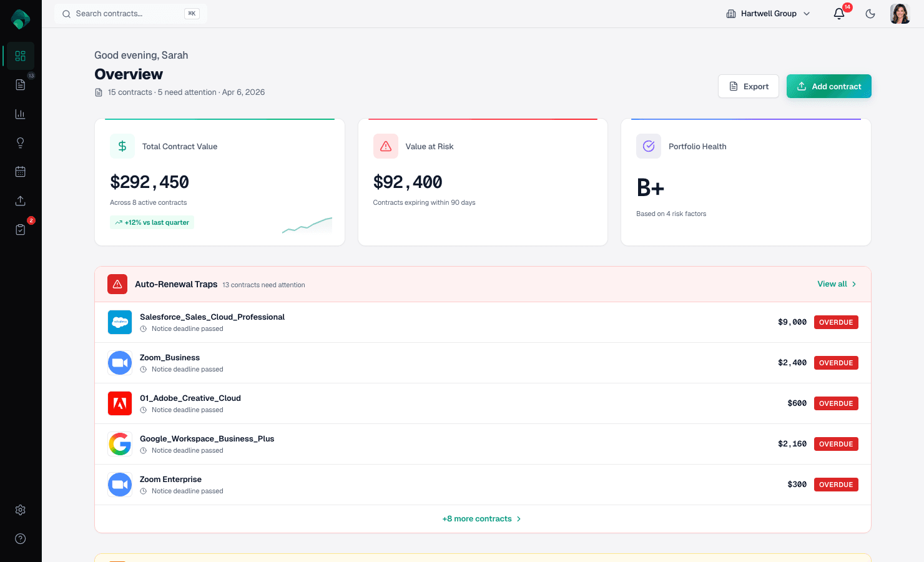Click the Export button

pyautogui.click(x=748, y=86)
